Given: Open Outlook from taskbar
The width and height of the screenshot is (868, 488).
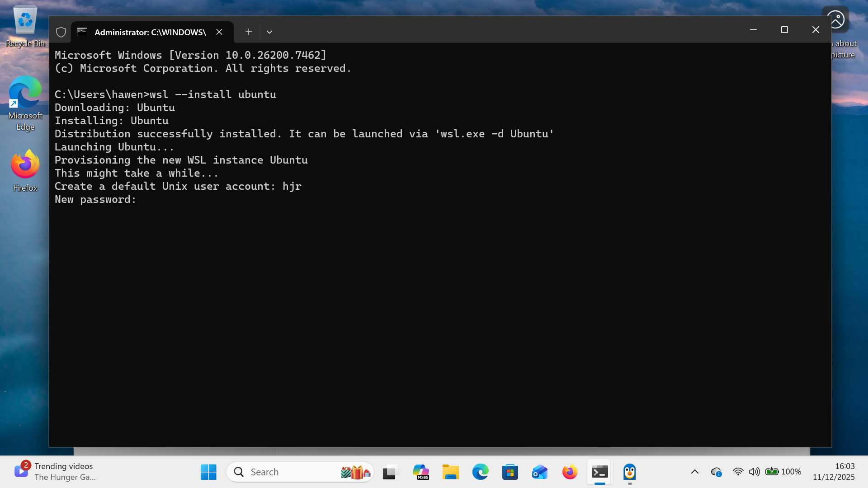Looking at the screenshot, I should pyautogui.click(x=540, y=471).
